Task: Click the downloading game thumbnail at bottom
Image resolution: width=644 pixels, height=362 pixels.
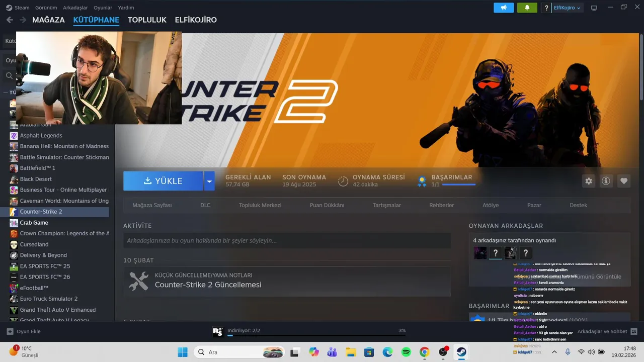Action: coord(217,332)
